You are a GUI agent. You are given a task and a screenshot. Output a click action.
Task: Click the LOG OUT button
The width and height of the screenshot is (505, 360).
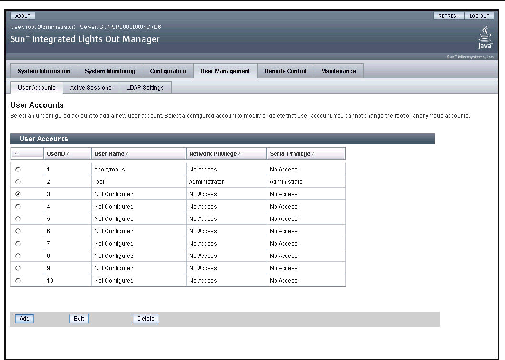[x=479, y=16]
